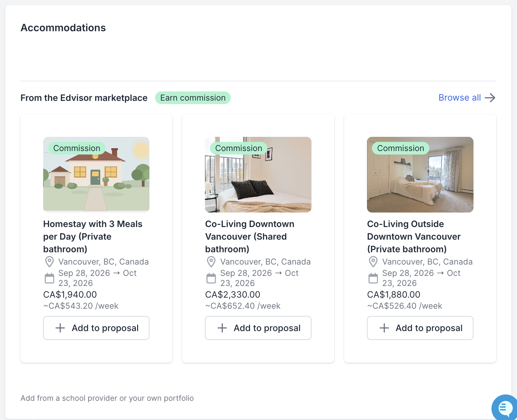Open Co-Living Downtown bedroom photo
Viewport: 517px width, 420px height.
258,174
